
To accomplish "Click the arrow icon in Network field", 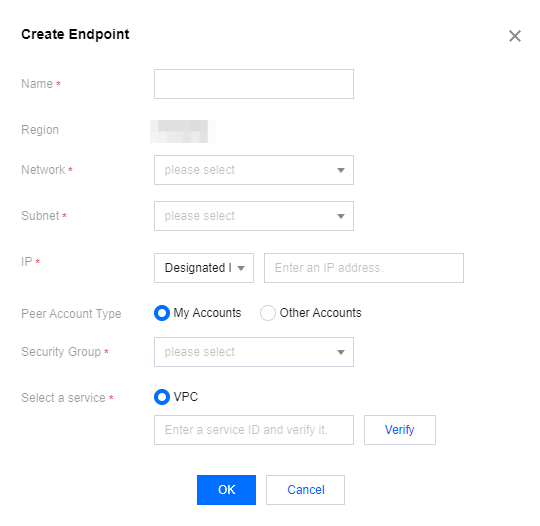I will pos(341,170).
